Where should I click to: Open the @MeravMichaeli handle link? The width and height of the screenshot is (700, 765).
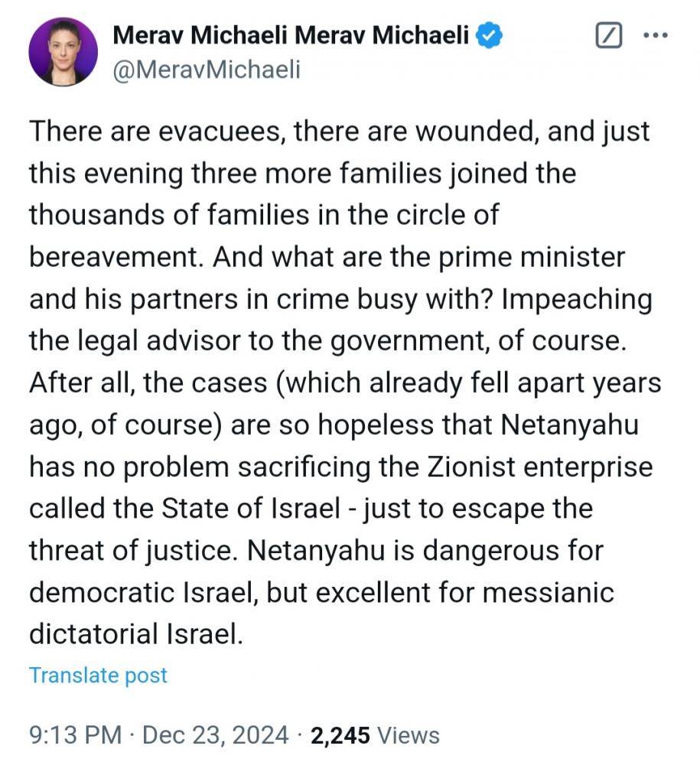(x=207, y=70)
